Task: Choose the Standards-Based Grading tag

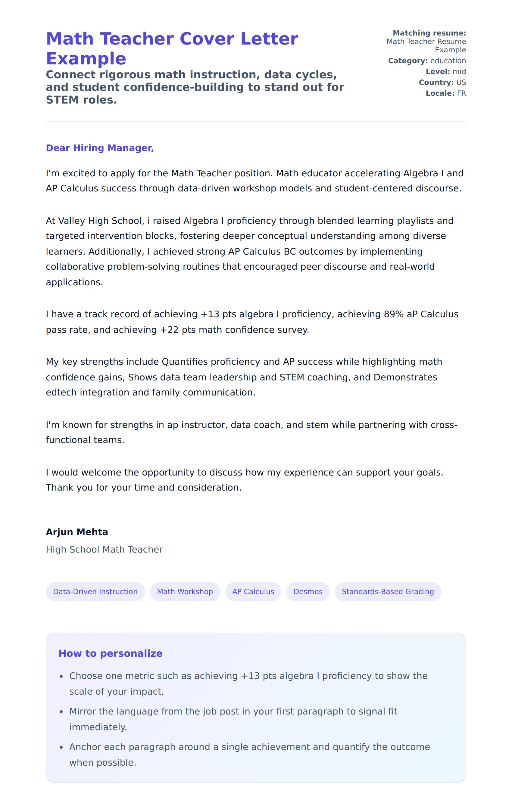Action: tap(387, 591)
